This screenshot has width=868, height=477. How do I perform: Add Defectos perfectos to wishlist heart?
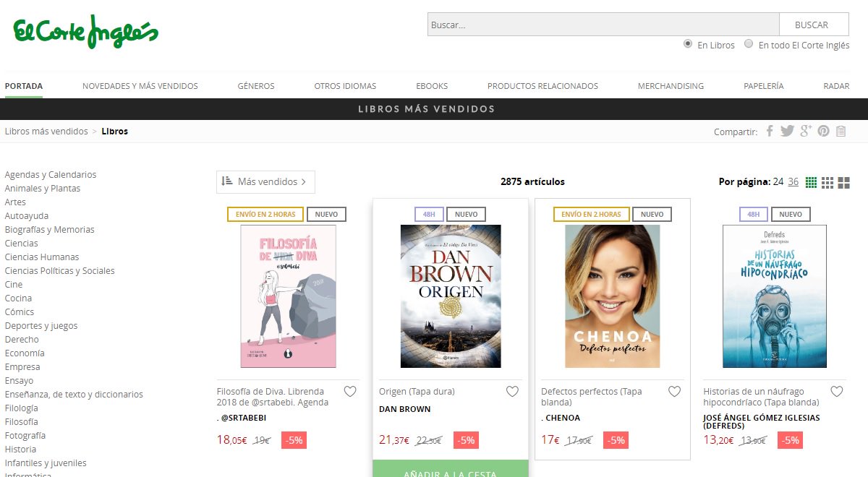pyautogui.click(x=674, y=392)
